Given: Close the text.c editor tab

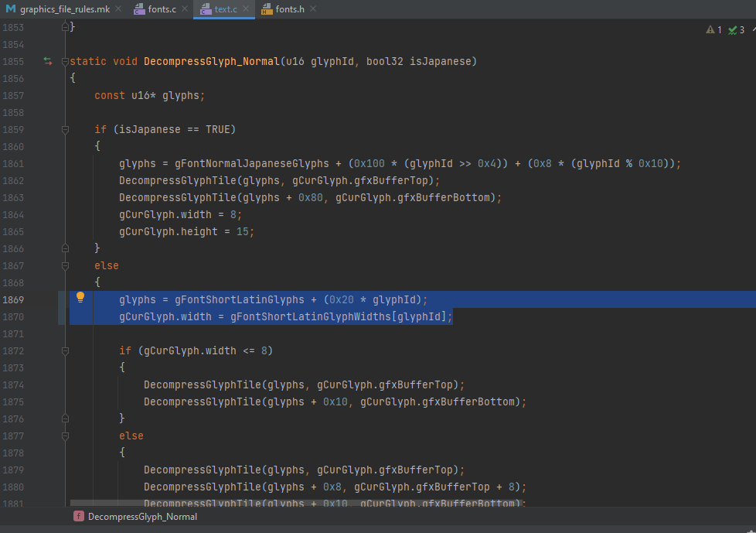Looking at the screenshot, I should 247,9.
